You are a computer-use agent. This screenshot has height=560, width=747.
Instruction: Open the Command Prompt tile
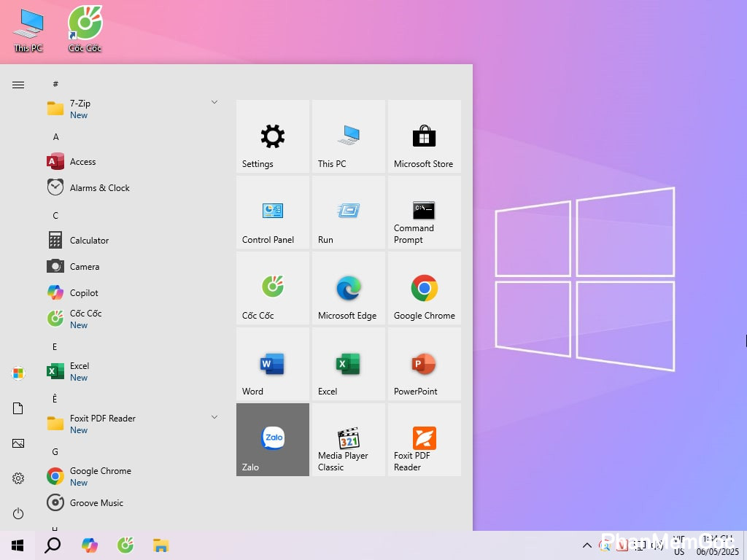point(425,212)
